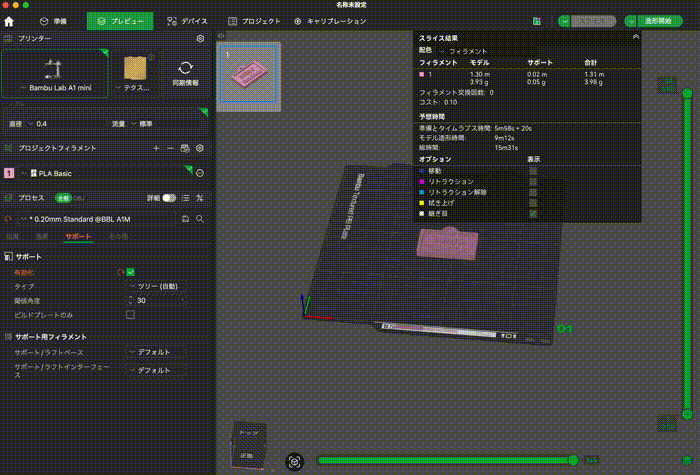Image resolution: width=700 pixels, height=475 pixels.
Task: Toggle the 詳細 advanced settings switch
Action: click(169, 198)
